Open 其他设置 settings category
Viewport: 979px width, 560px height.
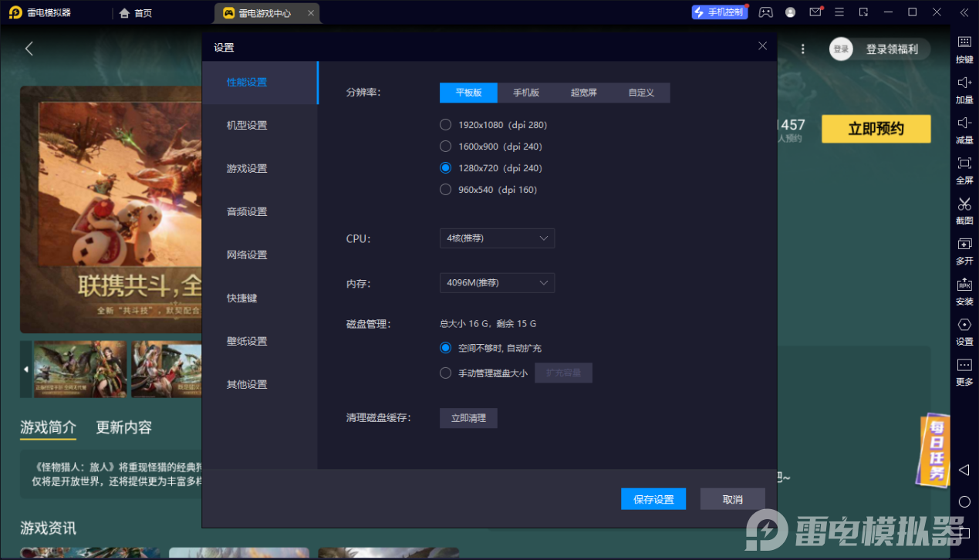260,385
